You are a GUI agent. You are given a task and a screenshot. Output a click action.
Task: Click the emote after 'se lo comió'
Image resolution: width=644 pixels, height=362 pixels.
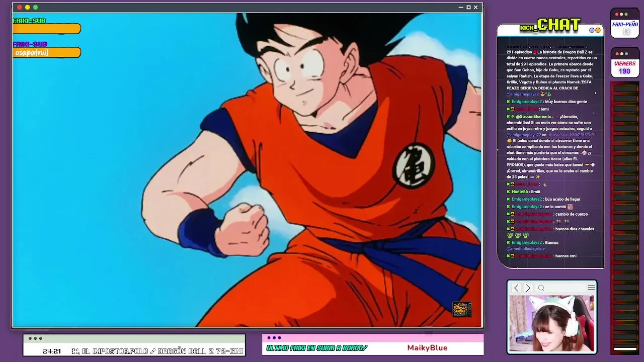coord(570,207)
